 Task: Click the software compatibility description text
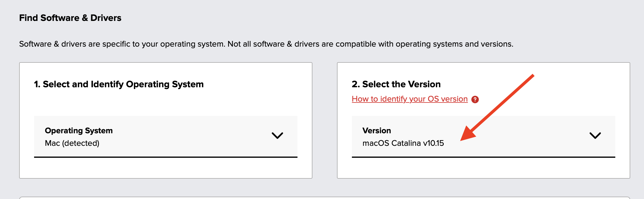click(x=266, y=44)
